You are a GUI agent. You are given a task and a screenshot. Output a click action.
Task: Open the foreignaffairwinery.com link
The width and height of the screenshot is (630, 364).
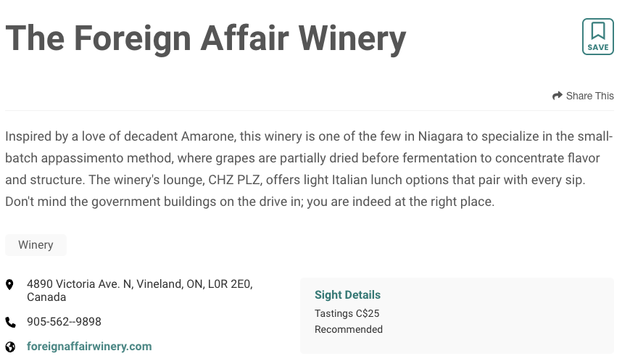pyautogui.click(x=89, y=347)
